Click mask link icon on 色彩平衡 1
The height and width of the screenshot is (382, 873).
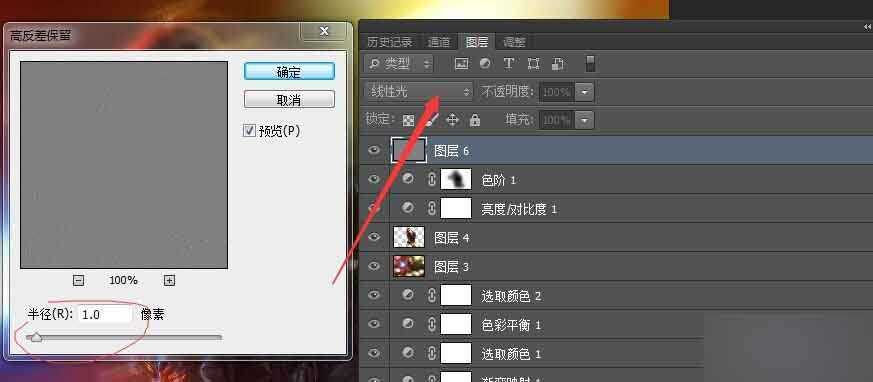(x=431, y=324)
